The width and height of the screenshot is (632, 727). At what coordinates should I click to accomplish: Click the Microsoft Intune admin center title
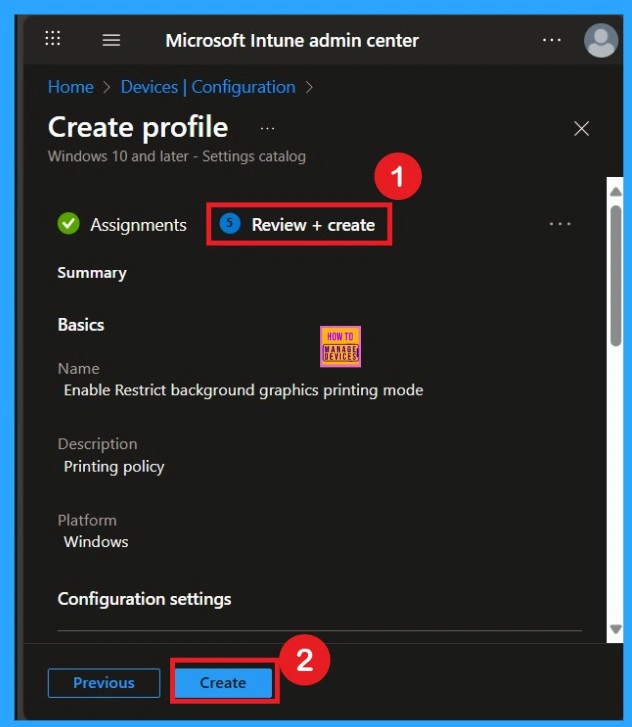(292, 40)
